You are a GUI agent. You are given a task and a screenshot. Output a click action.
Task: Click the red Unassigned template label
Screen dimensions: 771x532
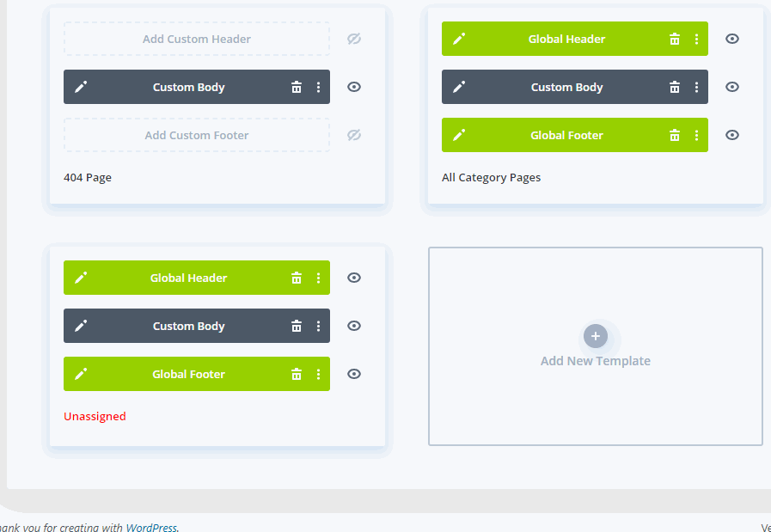95,417
